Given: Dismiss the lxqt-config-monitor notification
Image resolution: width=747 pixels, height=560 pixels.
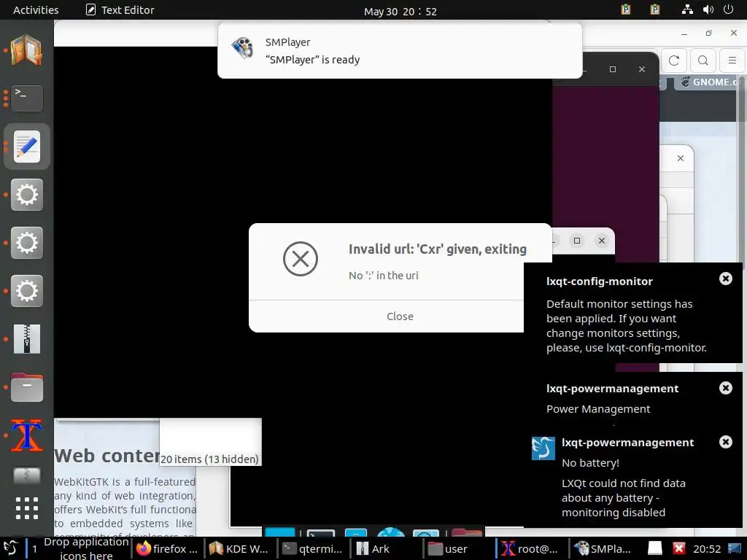Looking at the screenshot, I should pos(725,279).
